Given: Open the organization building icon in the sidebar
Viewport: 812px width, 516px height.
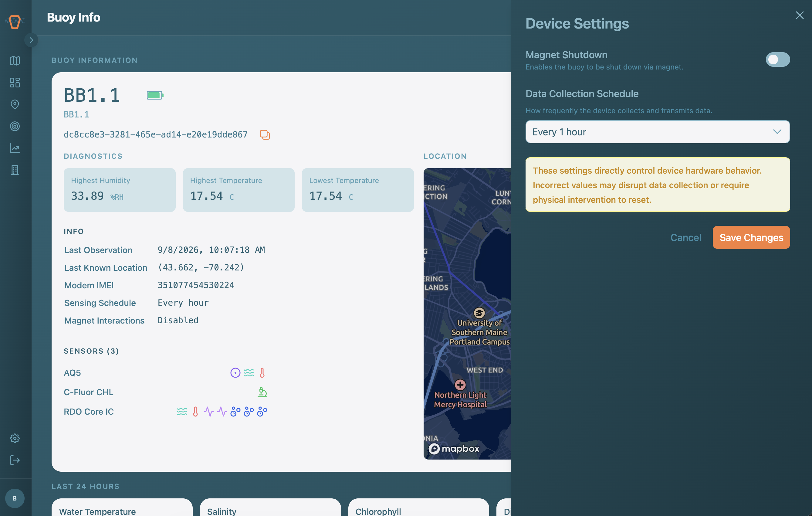Looking at the screenshot, I should 15,170.
